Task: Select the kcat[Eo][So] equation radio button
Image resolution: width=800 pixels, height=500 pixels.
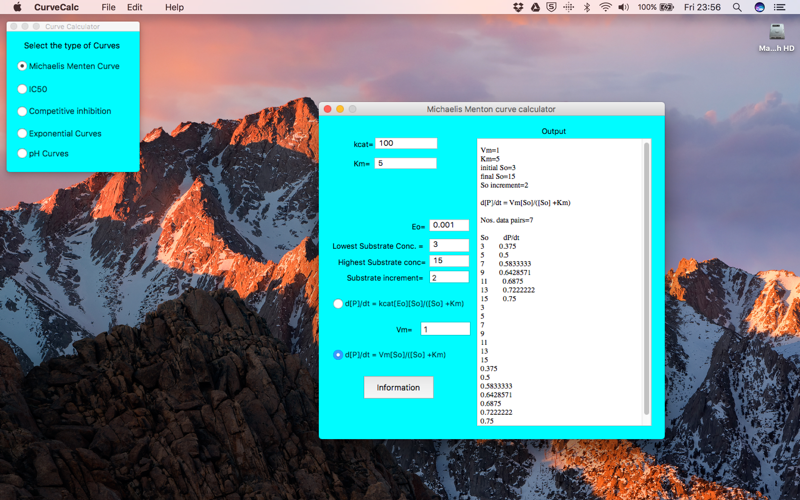Action: point(338,304)
